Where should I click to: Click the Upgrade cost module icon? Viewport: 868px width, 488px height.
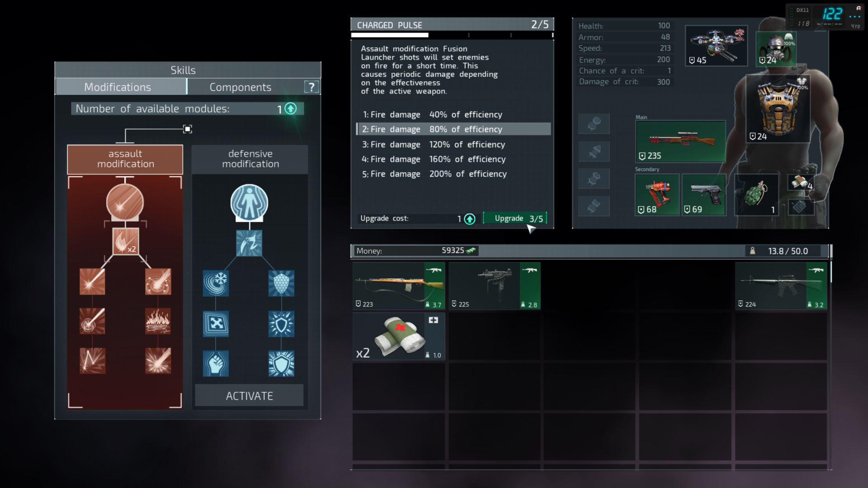pos(470,219)
